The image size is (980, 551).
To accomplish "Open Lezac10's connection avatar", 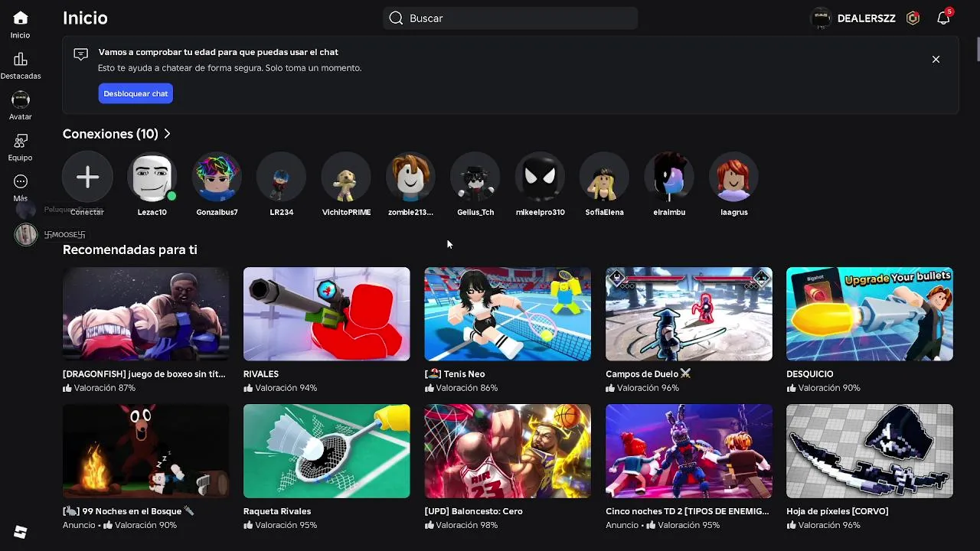I will (x=152, y=178).
